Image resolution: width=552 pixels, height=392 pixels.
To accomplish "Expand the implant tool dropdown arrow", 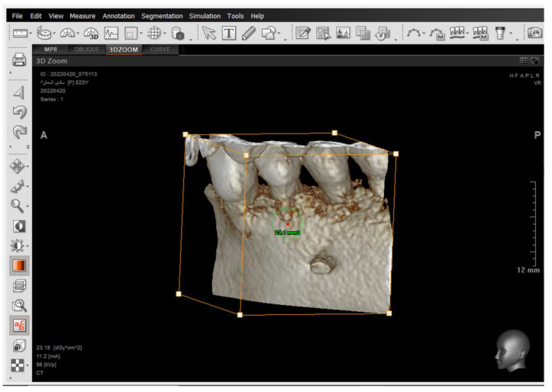I will pyautogui.click(x=511, y=34).
